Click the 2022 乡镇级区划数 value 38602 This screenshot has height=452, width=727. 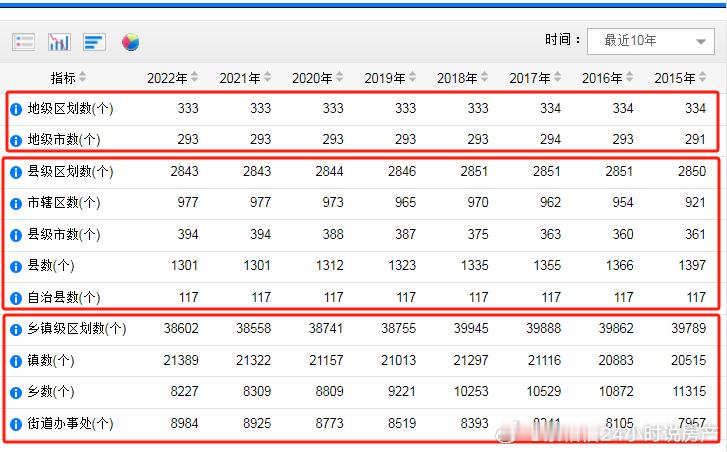tap(181, 329)
